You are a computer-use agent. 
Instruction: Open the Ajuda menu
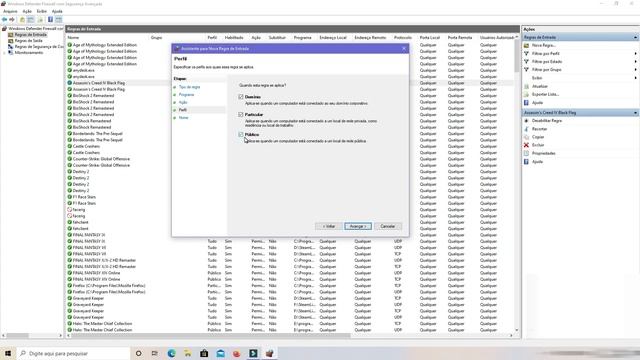click(57, 11)
